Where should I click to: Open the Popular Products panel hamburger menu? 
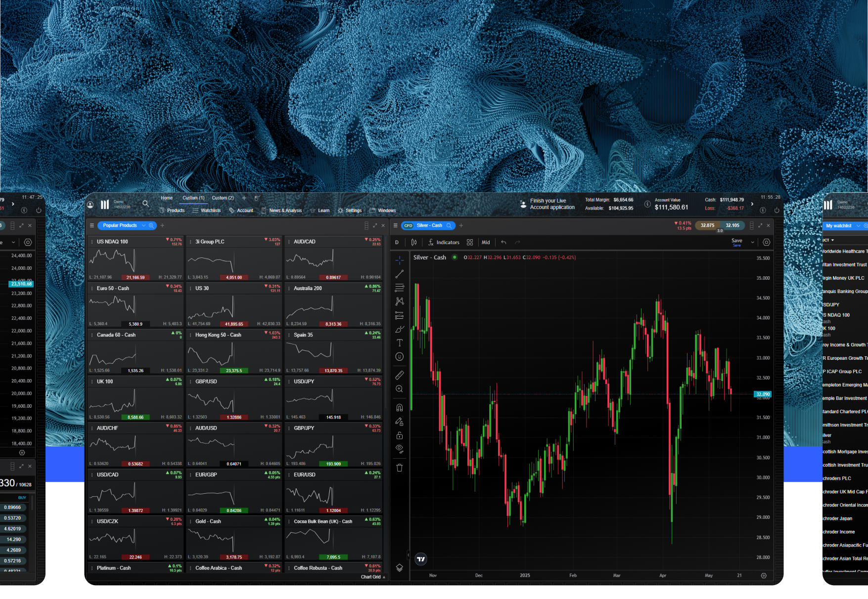[91, 225]
